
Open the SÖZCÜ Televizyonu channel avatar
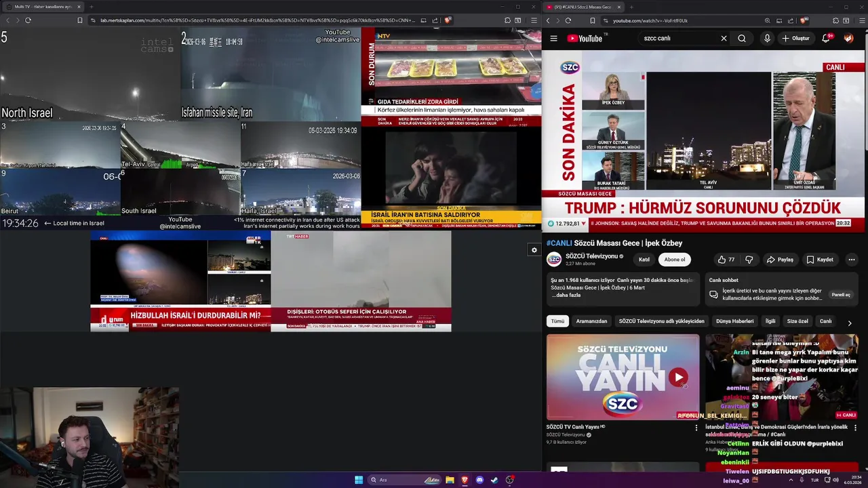coord(554,260)
